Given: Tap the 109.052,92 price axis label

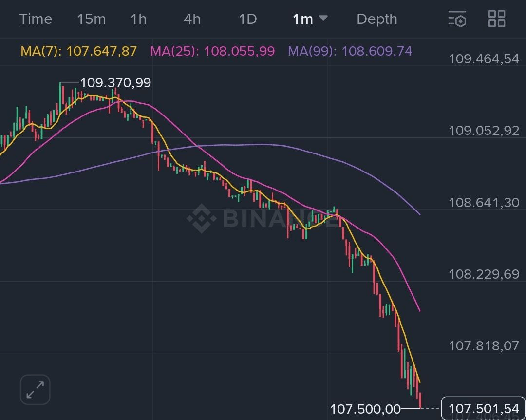Looking at the screenshot, I should [484, 131].
